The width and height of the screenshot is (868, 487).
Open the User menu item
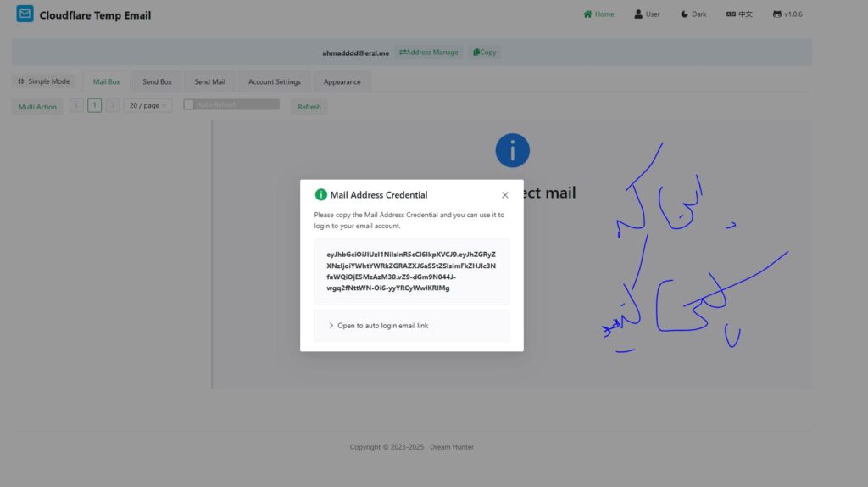click(x=647, y=14)
